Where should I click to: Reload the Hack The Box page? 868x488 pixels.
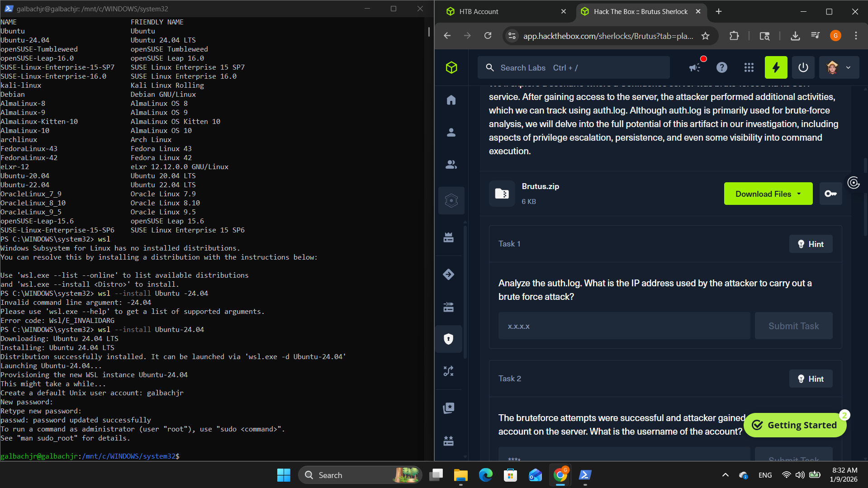(x=488, y=36)
